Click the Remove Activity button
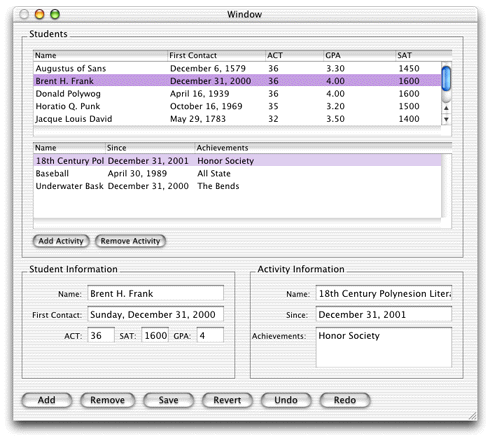The width and height of the screenshot is (495, 445). pyautogui.click(x=130, y=241)
